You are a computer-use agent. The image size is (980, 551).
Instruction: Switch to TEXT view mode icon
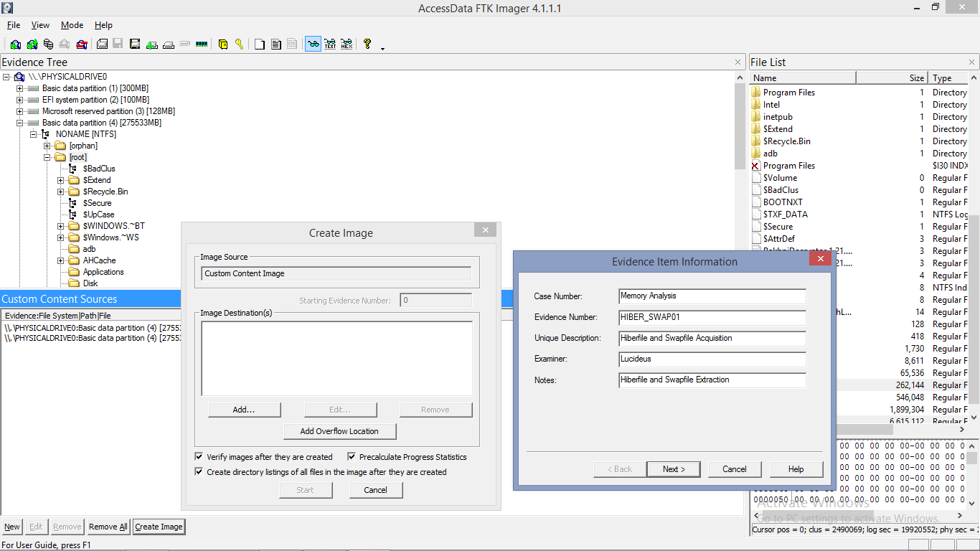[x=330, y=44]
